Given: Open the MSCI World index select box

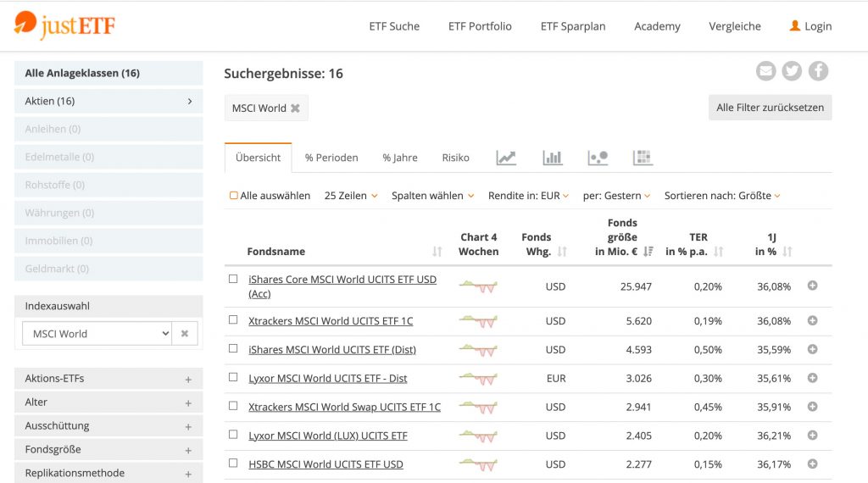Looking at the screenshot, I should click(x=97, y=334).
